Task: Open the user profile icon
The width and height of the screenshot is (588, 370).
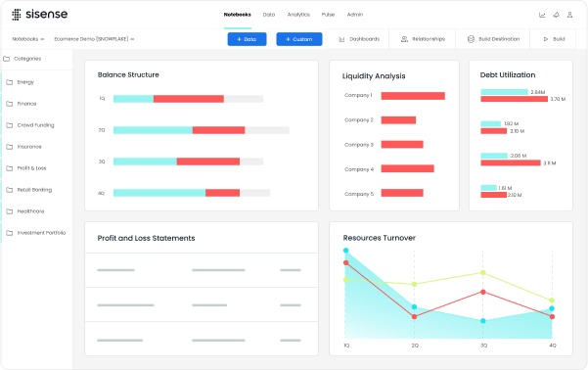Action: pyautogui.click(x=569, y=15)
